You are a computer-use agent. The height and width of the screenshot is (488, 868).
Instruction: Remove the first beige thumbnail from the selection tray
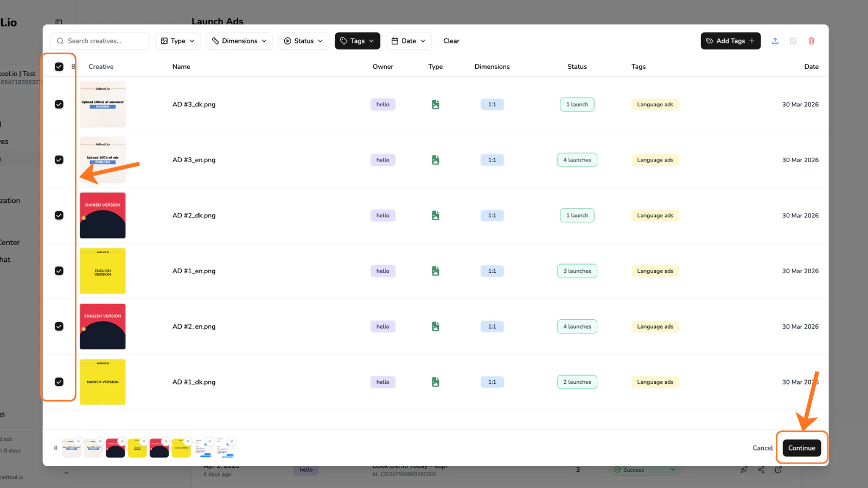point(79,441)
